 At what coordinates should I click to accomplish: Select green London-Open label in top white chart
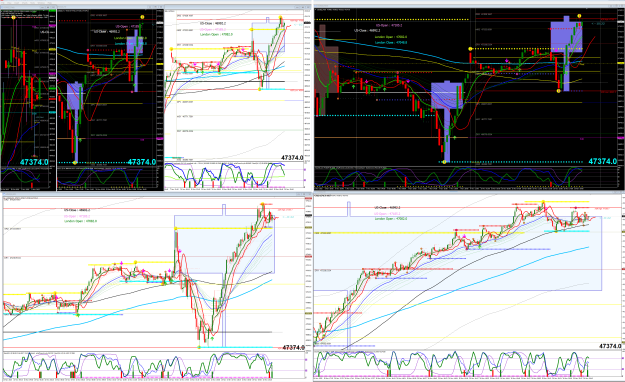[x=216, y=35]
